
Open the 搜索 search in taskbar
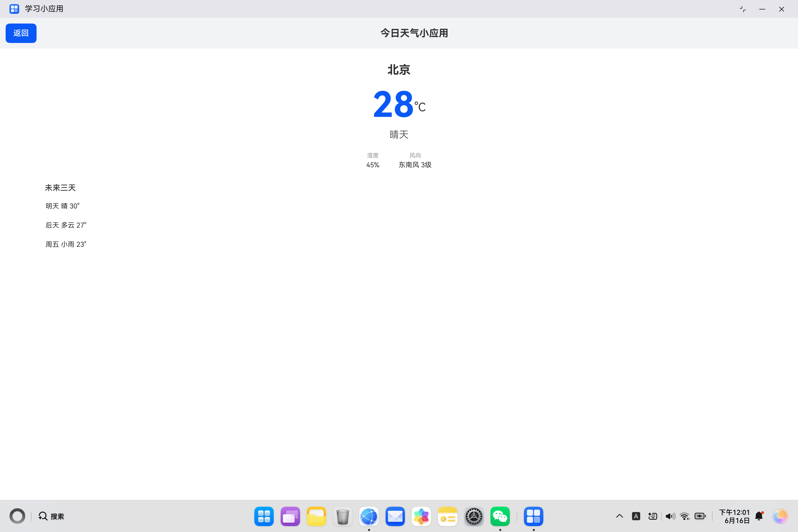[51, 516]
